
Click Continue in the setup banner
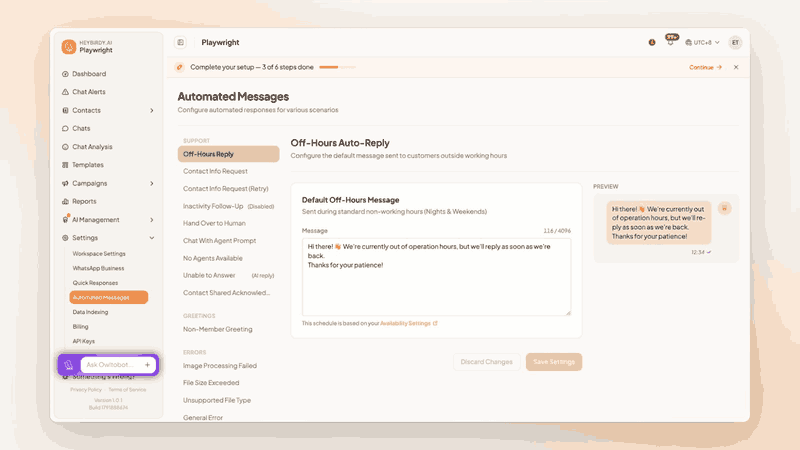click(x=705, y=67)
